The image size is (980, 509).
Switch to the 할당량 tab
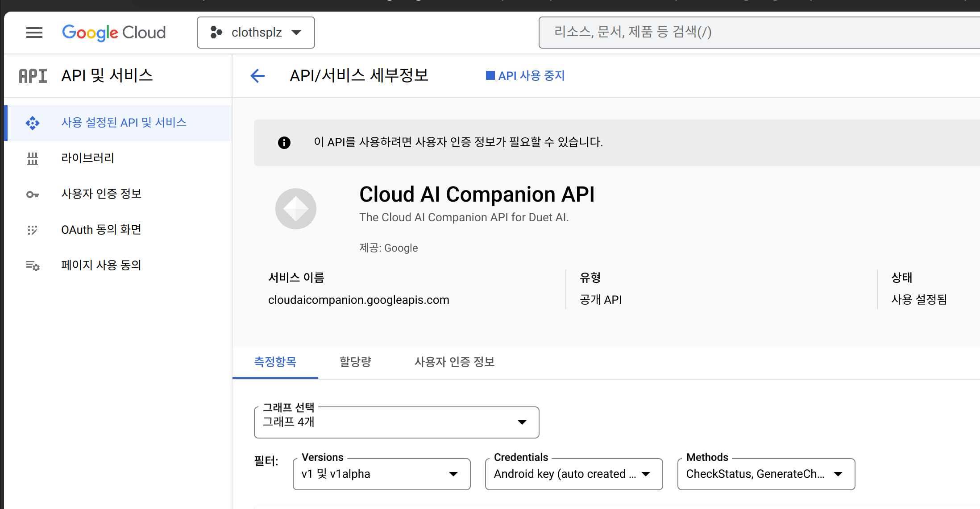click(355, 362)
